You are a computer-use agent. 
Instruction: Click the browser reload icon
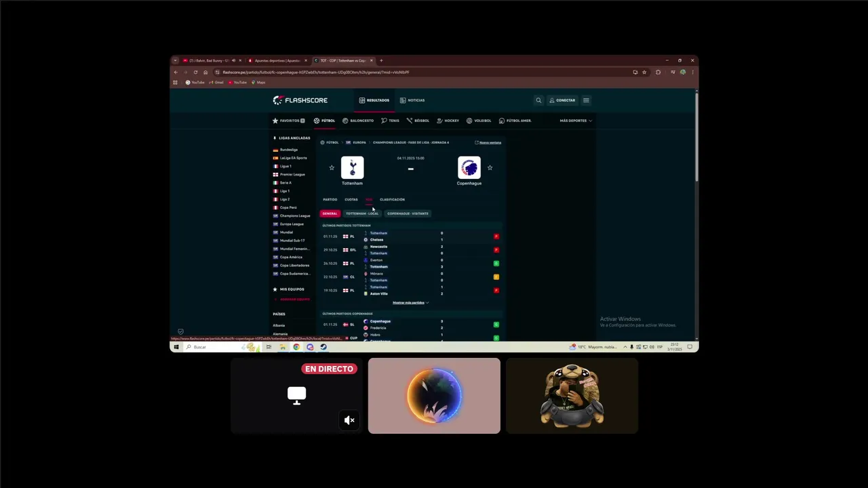point(195,72)
